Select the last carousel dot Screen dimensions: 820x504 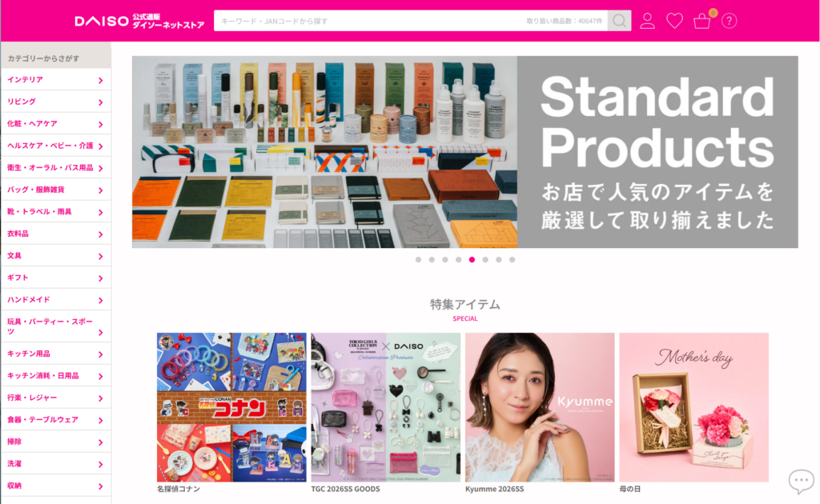coord(512,259)
